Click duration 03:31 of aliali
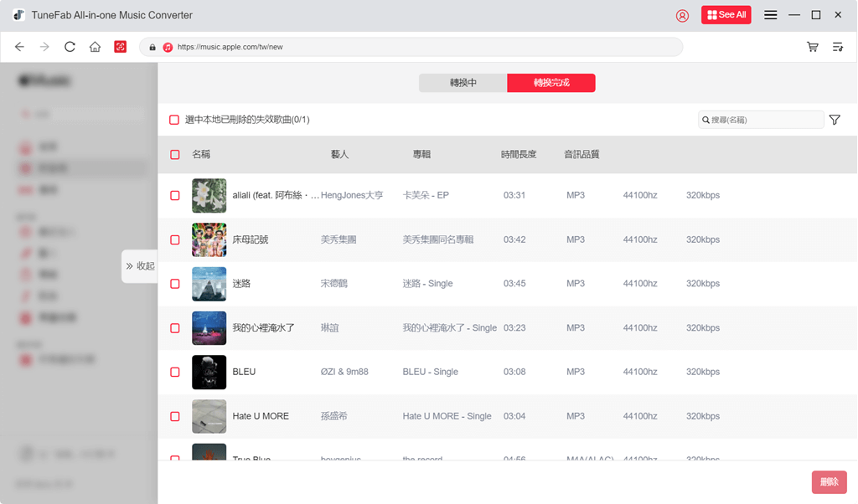The height and width of the screenshot is (504, 858). click(x=514, y=195)
